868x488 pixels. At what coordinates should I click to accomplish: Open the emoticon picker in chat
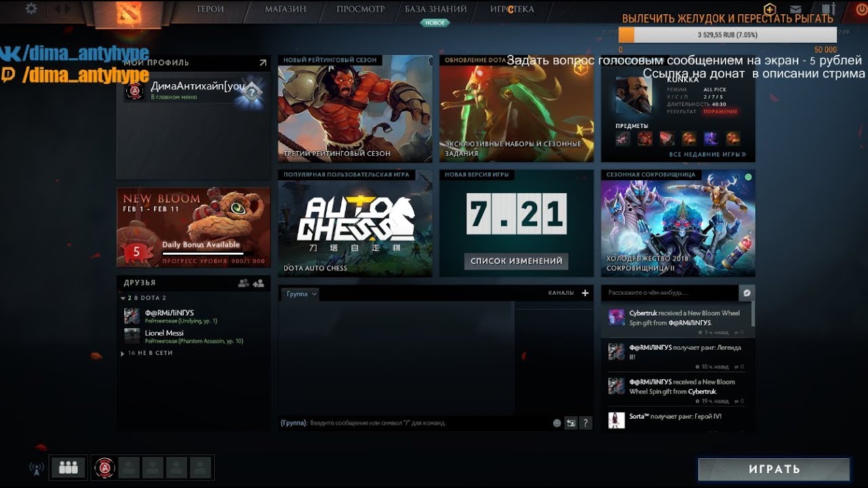tap(557, 423)
